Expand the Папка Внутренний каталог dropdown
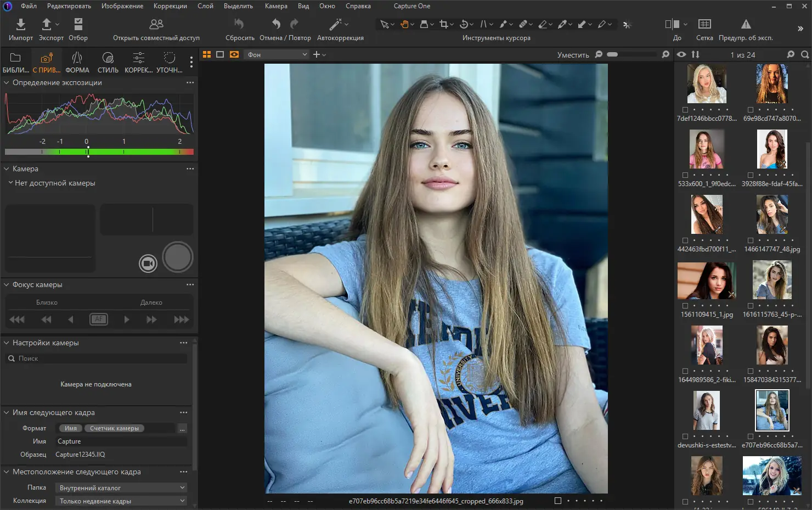The width and height of the screenshot is (812, 510). click(x=122, y=487)
